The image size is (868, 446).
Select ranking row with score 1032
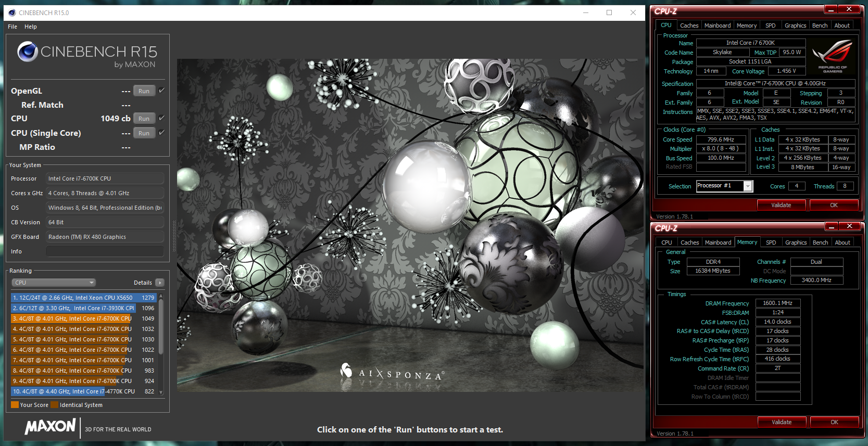tap(84, 329)
